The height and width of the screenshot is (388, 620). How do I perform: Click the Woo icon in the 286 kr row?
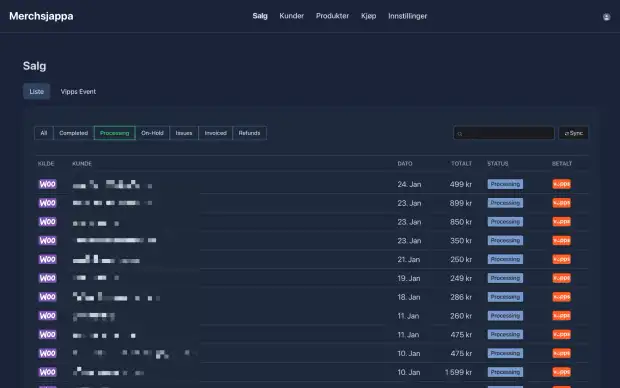47,297
